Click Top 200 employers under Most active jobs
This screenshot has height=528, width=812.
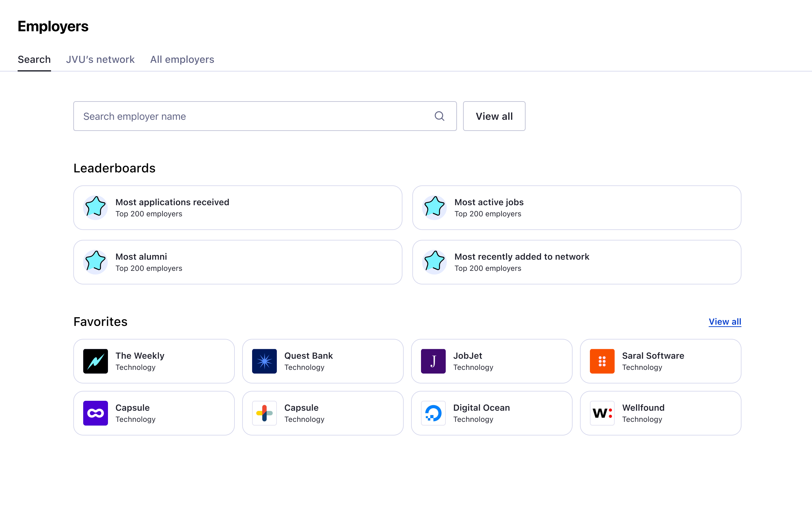click(488, 214)
